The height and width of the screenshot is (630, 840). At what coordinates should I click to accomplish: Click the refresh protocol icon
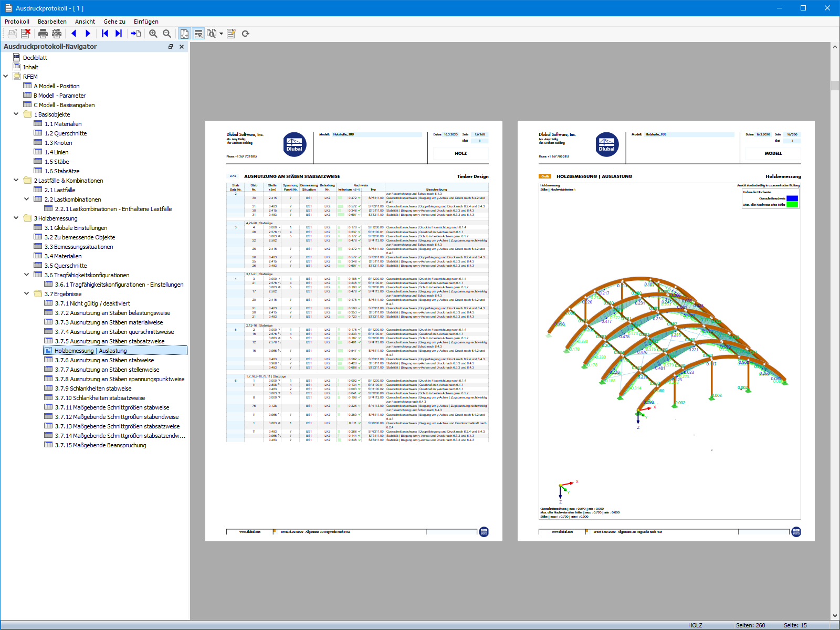click(x=245, y=34)
